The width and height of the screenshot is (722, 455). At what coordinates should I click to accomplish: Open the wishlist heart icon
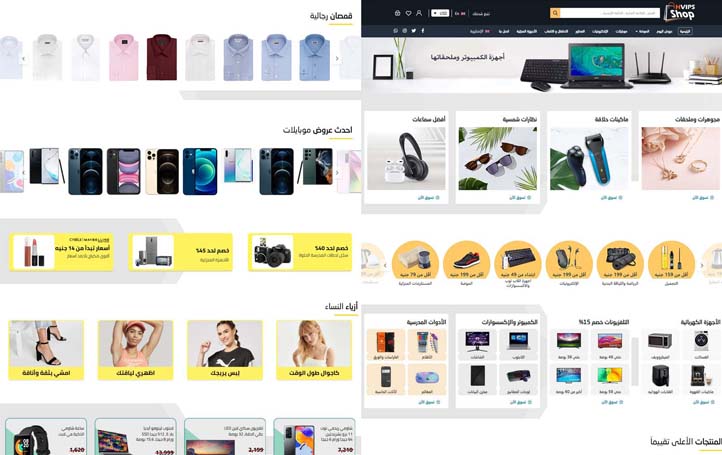point(408,13)
